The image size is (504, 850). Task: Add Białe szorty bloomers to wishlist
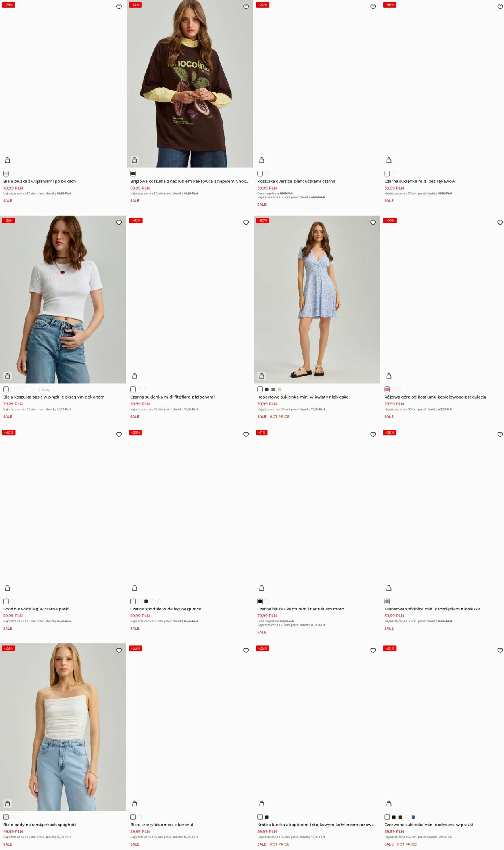coord(246,650)
